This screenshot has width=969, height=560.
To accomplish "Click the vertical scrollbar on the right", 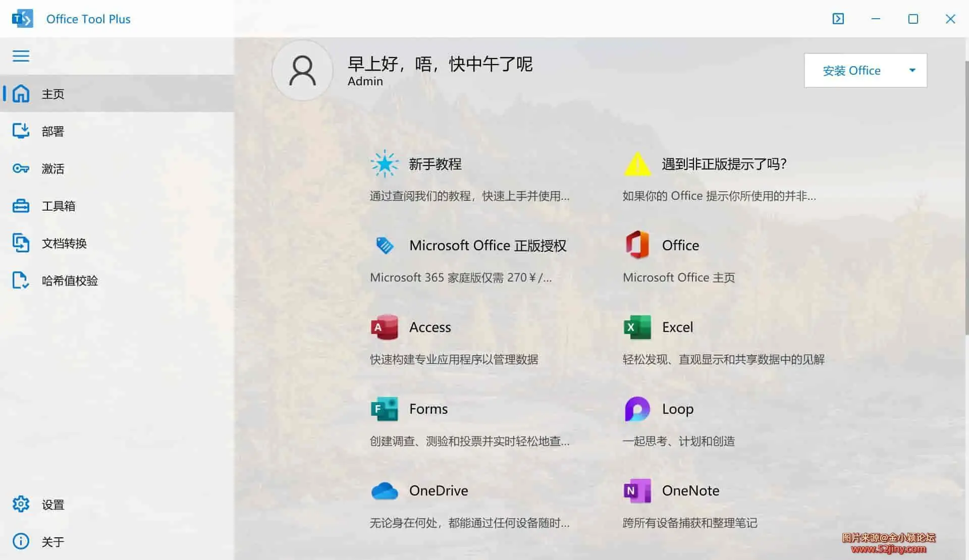I will [966, 202].
